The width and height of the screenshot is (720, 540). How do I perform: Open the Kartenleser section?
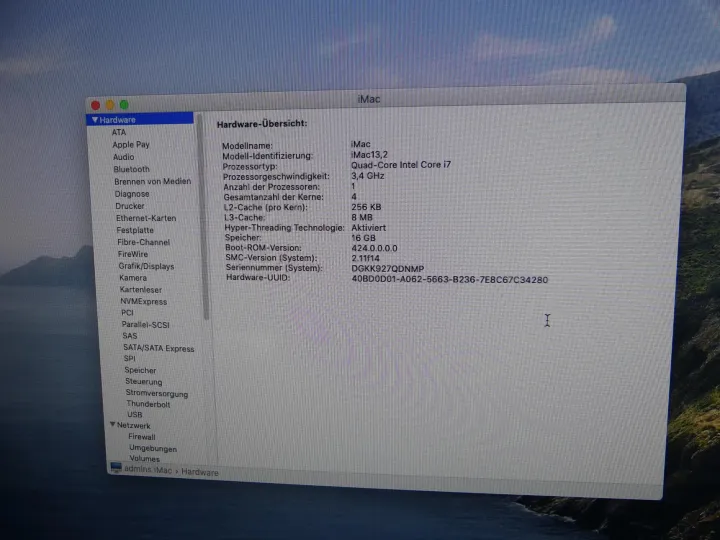(141, 290)
